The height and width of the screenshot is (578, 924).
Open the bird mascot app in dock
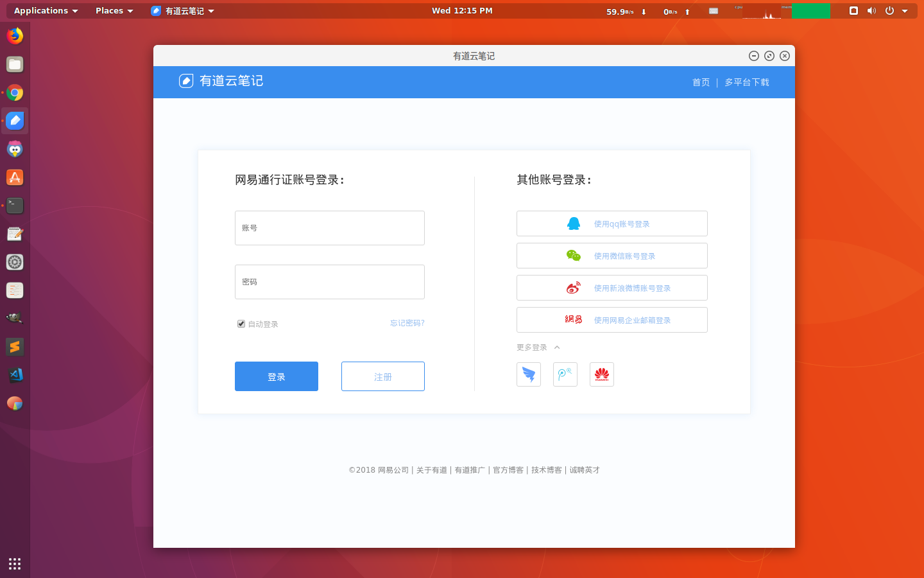tap(15, 149)
